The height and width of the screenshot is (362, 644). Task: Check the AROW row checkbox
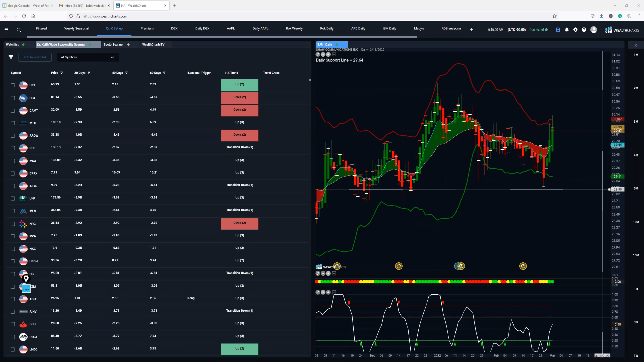[13, 136]
